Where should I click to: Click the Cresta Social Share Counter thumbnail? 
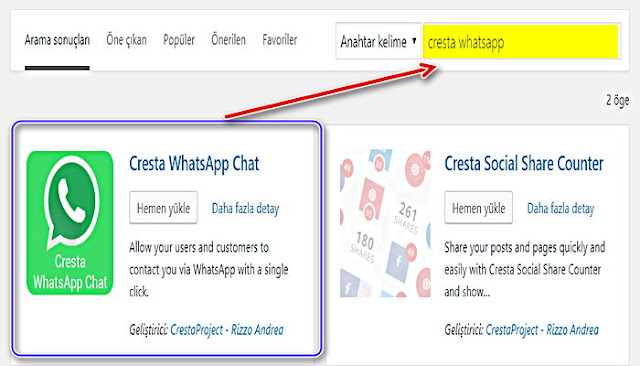tap(385, 223)
